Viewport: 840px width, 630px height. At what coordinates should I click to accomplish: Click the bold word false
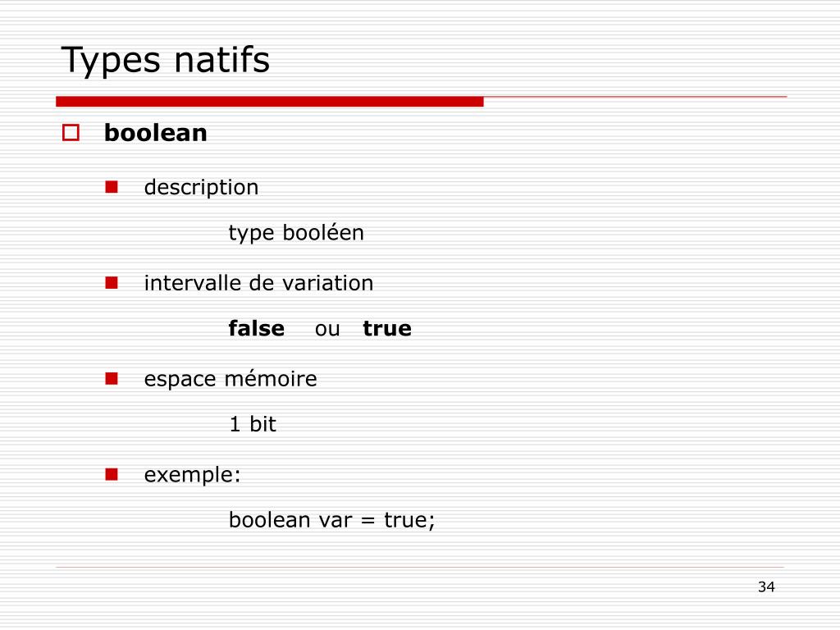coord(257,328)
